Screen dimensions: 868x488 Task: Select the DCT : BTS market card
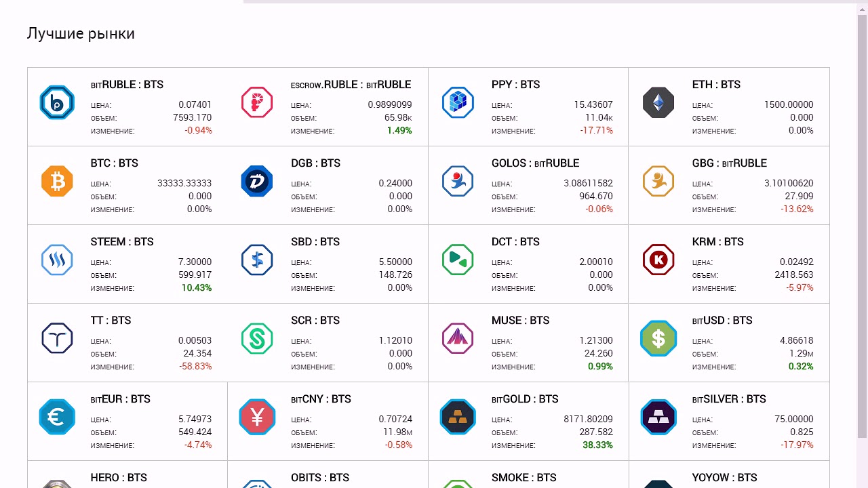[x=528, y=264]
